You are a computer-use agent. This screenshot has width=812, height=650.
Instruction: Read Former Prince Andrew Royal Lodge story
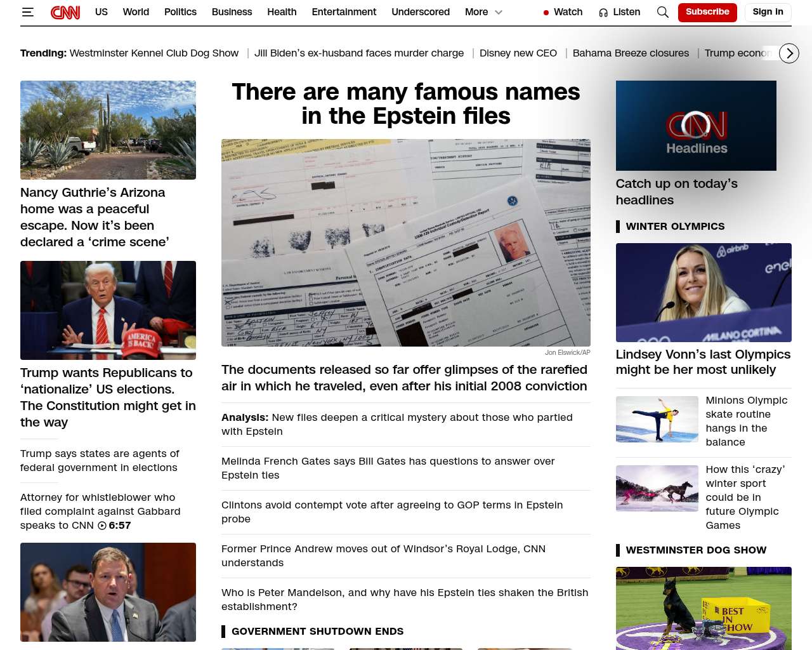point(383,555)
